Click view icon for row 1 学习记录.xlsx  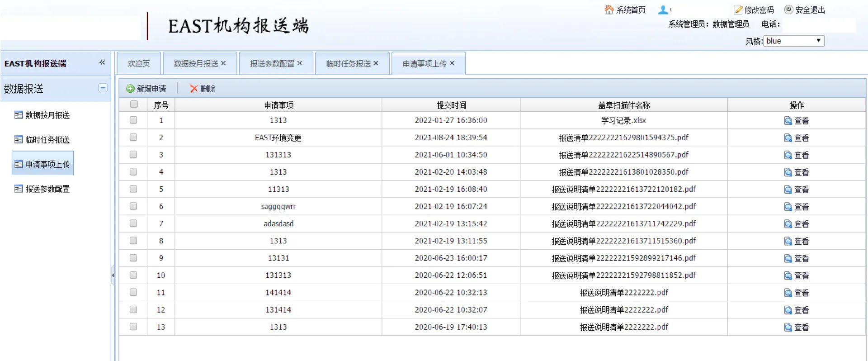click(x=788, y=121)
